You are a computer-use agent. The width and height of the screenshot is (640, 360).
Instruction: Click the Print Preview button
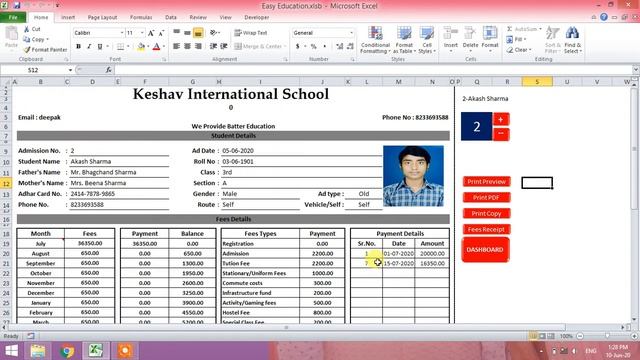487,182
